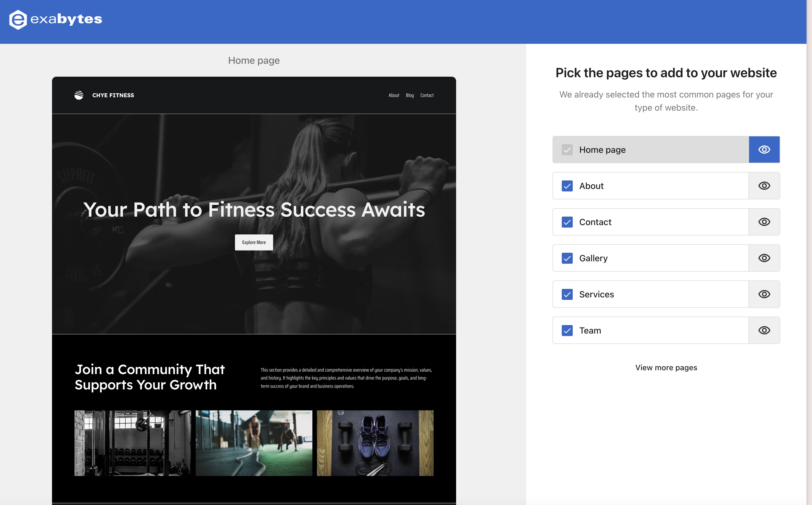Image resolution: width=812 pixels, height=505 pixels.
Task: Click the battle rope workout thumbnail
Action: pos(254,443)
